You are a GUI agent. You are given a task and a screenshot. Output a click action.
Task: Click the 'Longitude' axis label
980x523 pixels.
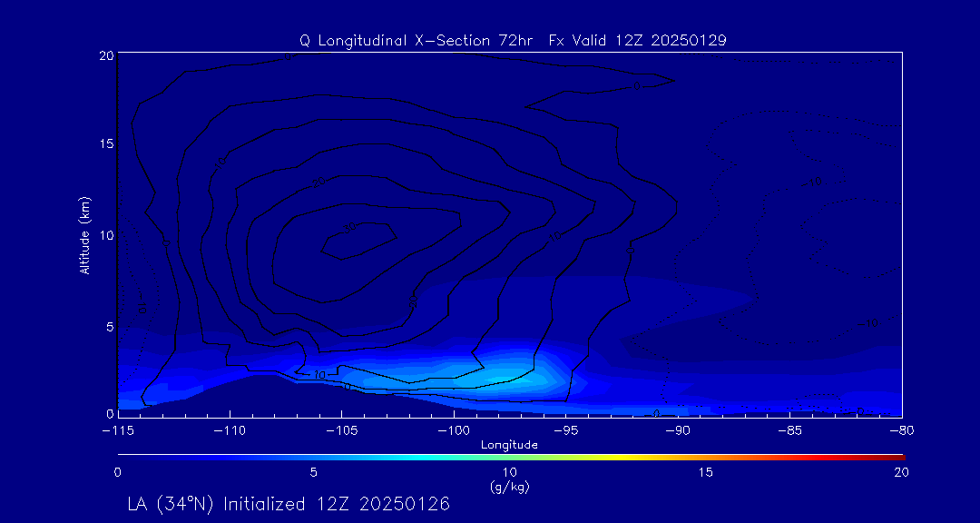tap(509, 446)
